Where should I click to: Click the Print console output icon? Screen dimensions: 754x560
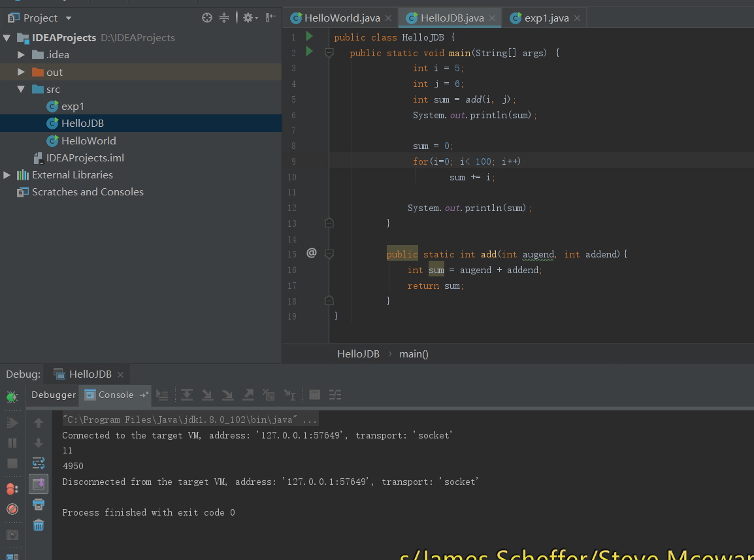click(x=39, y=504)
